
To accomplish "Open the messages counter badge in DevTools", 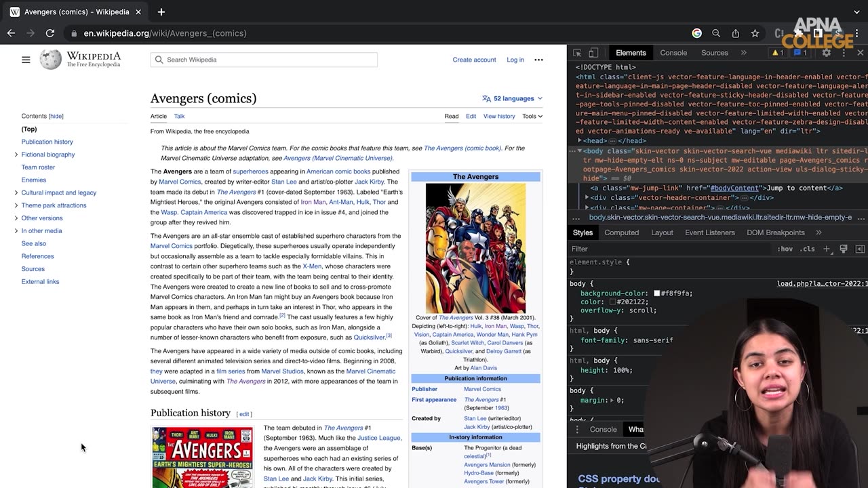I will (800, 53).
